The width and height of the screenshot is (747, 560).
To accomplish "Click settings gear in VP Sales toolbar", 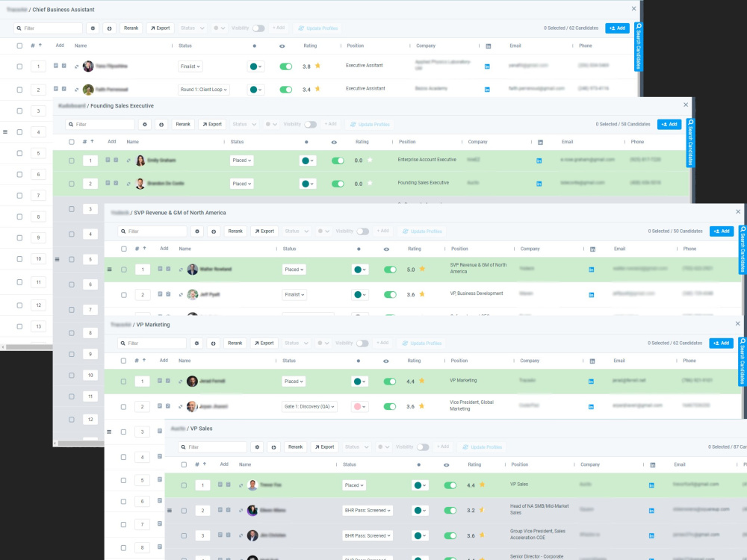I will click(x=257, y=447).
